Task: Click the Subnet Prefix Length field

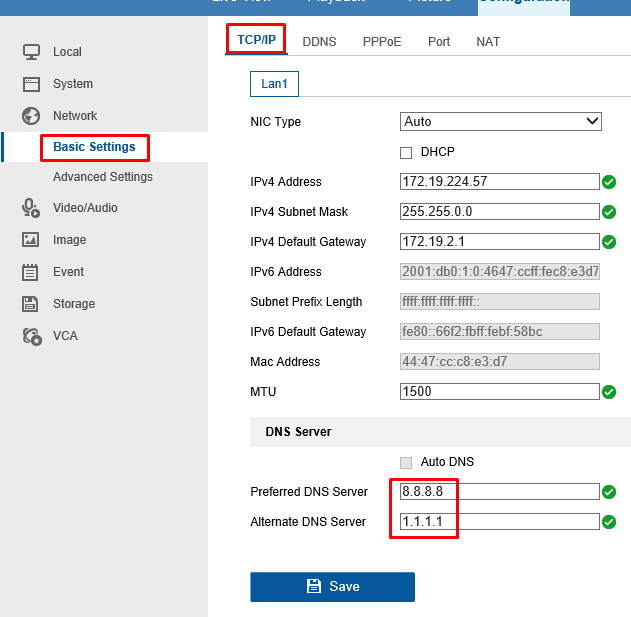Action: tap(500, 301)
